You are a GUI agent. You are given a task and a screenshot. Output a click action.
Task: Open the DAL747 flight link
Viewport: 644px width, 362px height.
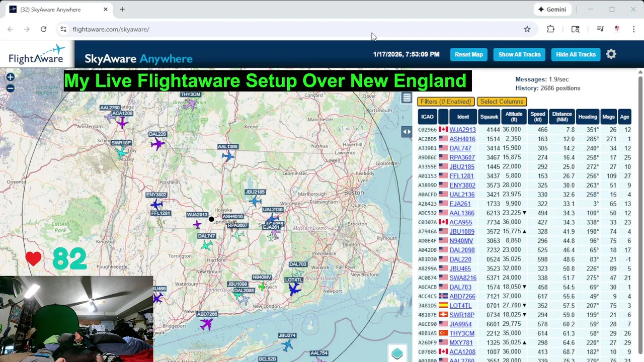pyautogui.click(x=460, y=148)
